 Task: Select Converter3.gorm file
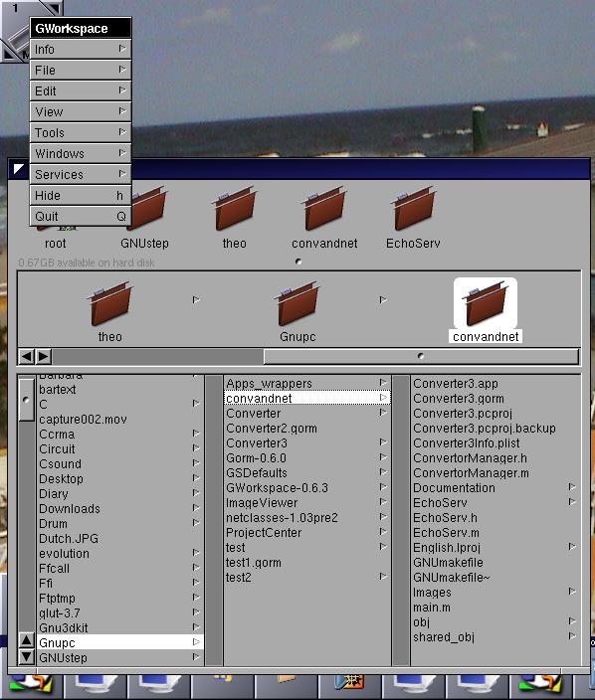click(x=496, y=398)
